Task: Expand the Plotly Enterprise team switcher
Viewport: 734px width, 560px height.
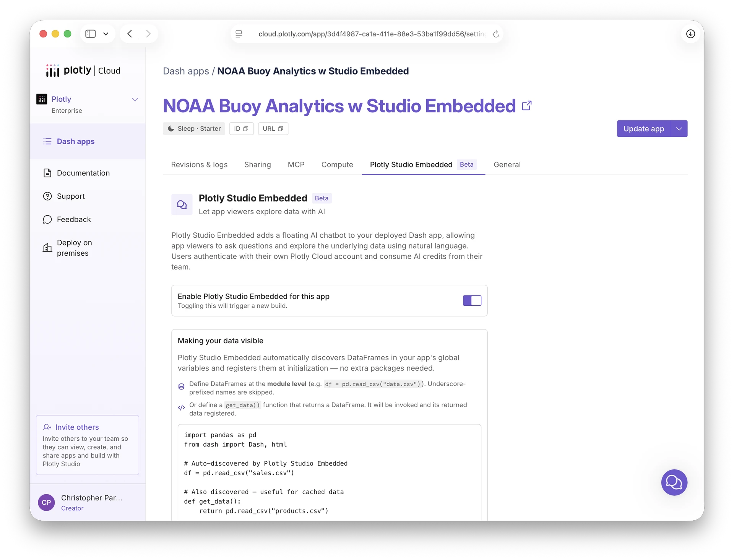Action: pyautogui.click(x=88, y=104)
